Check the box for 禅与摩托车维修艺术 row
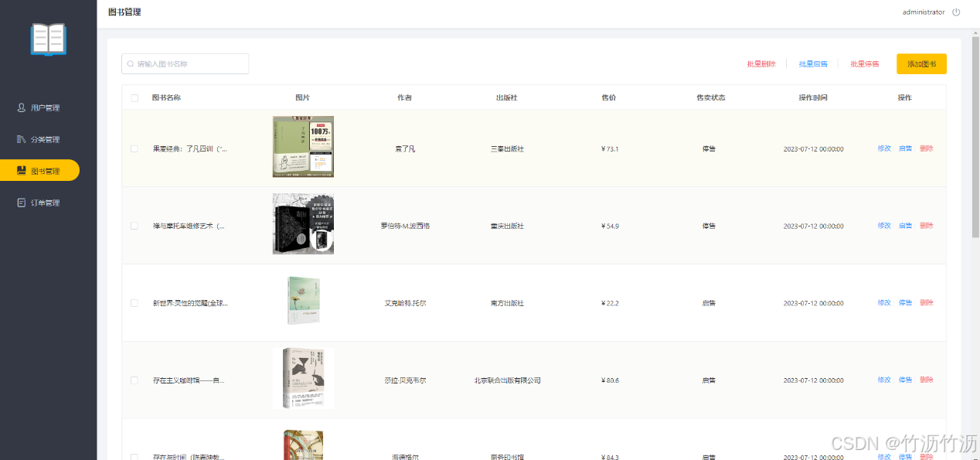Screen dimensions: 980x460 click(134, 226)
